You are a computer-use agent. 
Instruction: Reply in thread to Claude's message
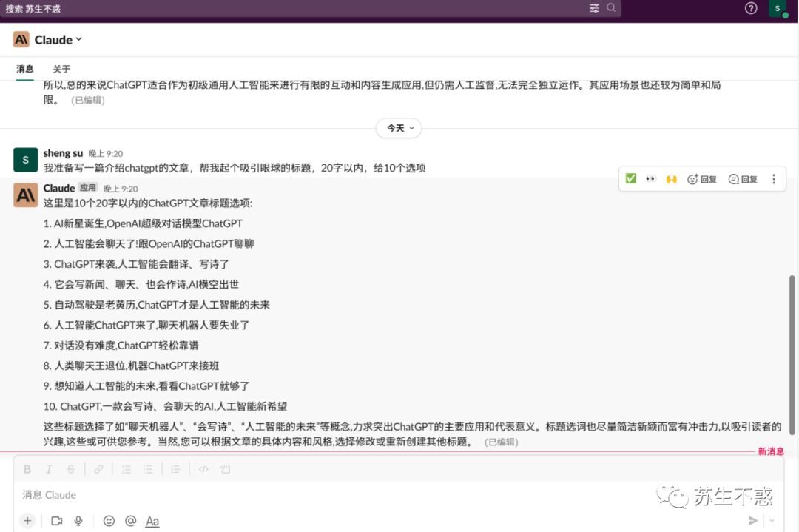click(743, 179)
